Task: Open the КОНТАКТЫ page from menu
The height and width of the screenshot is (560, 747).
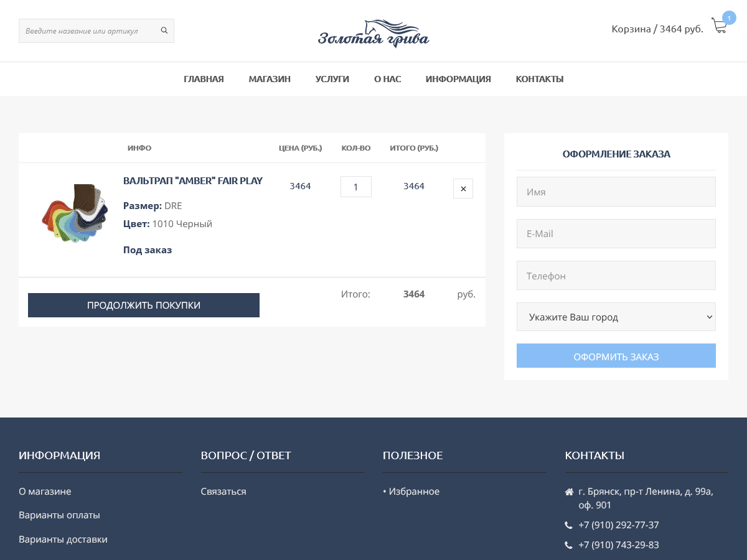Action: pos(540,79)
